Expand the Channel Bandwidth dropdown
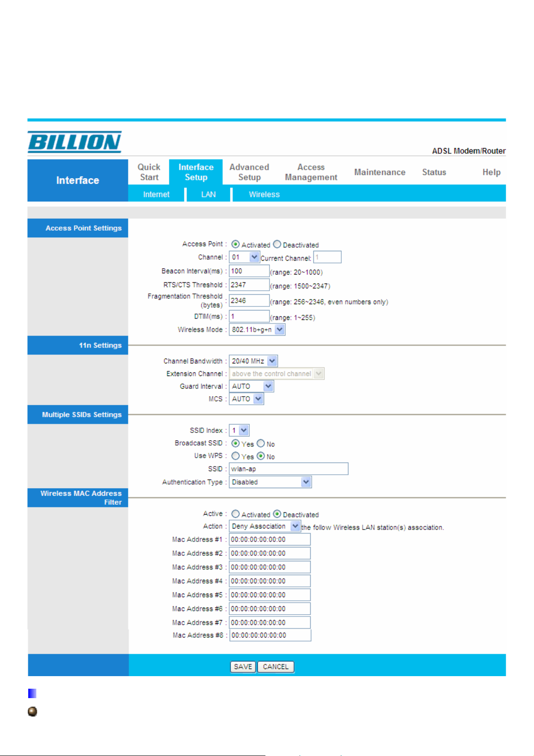Viewport: 534px width, 756px height. (x=253, y=361)
